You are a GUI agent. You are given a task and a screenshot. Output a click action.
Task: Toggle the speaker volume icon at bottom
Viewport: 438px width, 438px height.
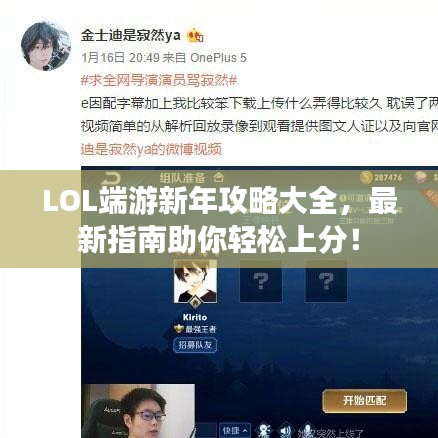click(285, 431)
